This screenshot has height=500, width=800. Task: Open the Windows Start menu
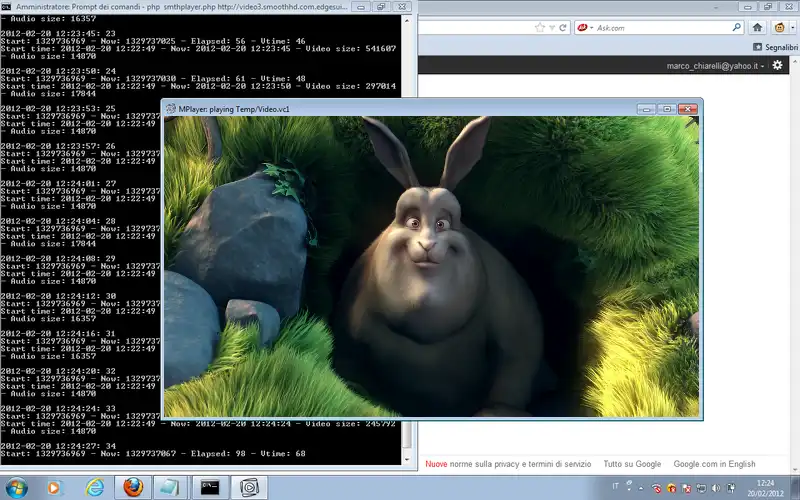tap(16, 488)
